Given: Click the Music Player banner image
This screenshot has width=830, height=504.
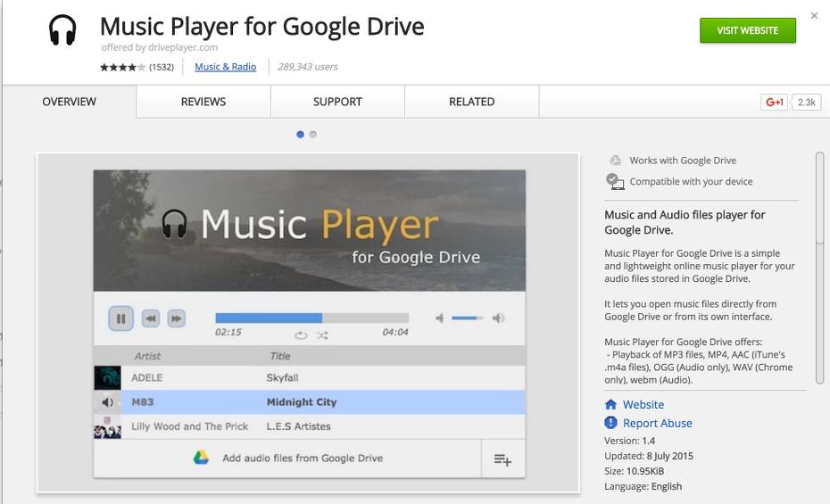Looking at the screenshot, I should click(x=309, y=230).
